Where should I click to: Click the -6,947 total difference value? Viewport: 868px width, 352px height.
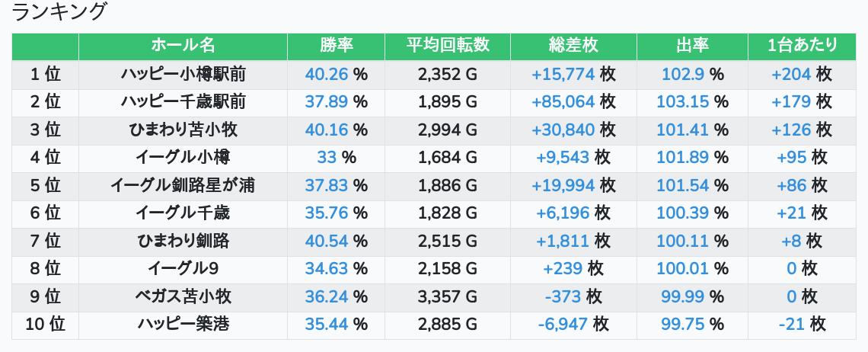click(x=563, y=325)
